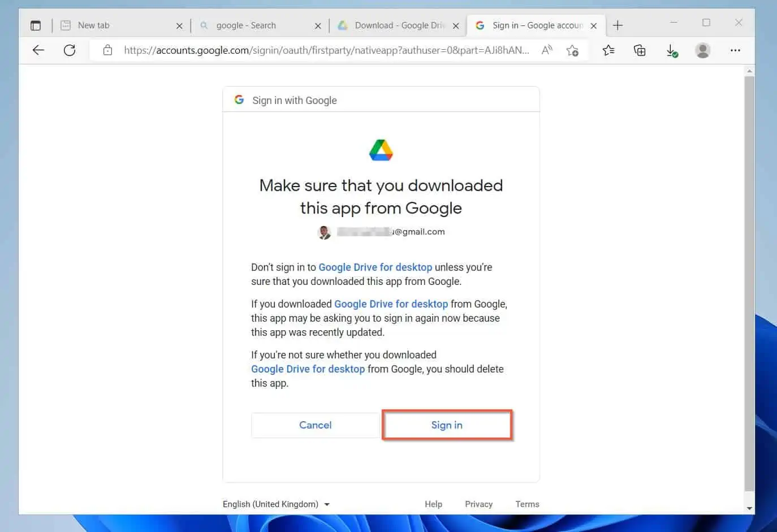Close the New tab tab
The image size is (777, 532).
point(179,25)
